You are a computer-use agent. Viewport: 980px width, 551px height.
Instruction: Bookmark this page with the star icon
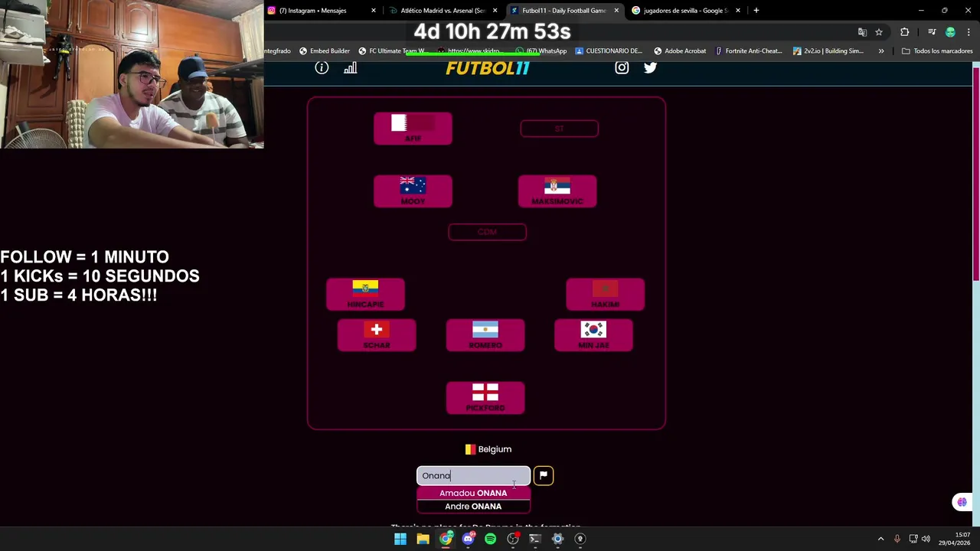[879, 32]
